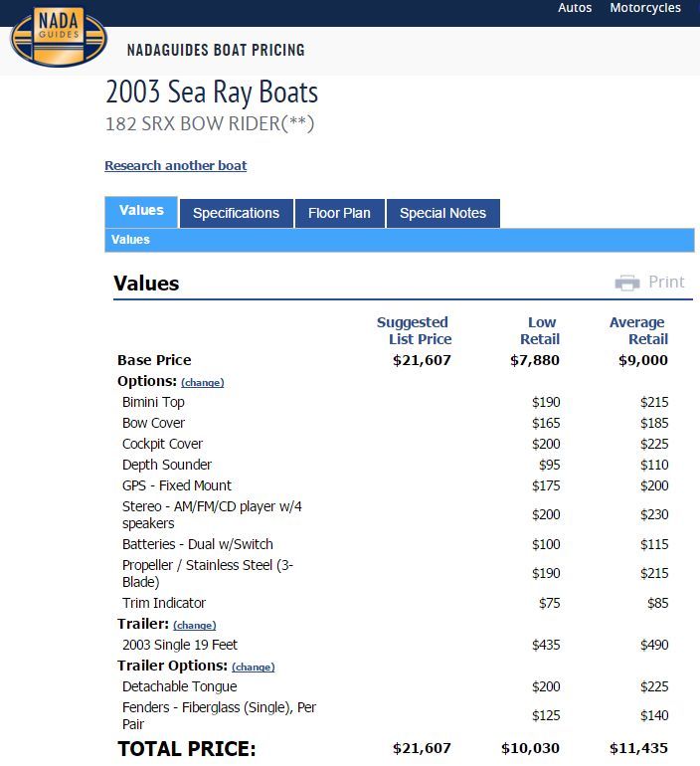Screen dimensions: 700x766
Task: Click the $9,000 base average retail value
Action: 643,360
